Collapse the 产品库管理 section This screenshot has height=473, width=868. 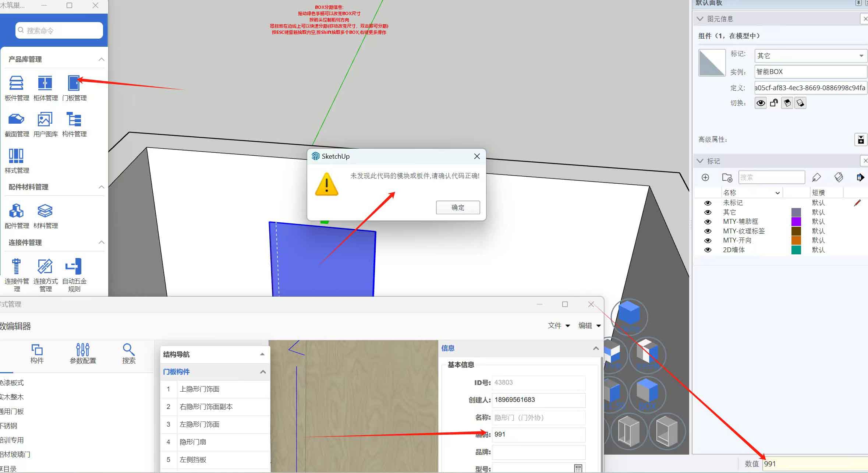[x=102, y=59]
